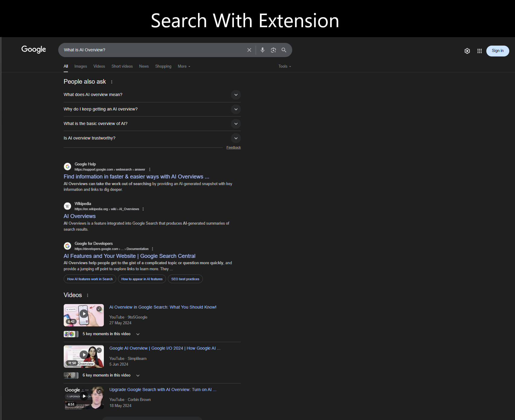This screenshot has width=515, height=420.
Task: Open "Ai Overview in Google Search" video link
Action: [163, 307]
